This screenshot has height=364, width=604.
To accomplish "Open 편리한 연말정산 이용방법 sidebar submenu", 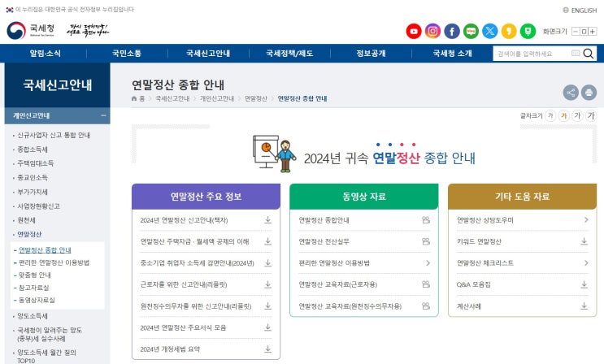I will tap(54, 262).
